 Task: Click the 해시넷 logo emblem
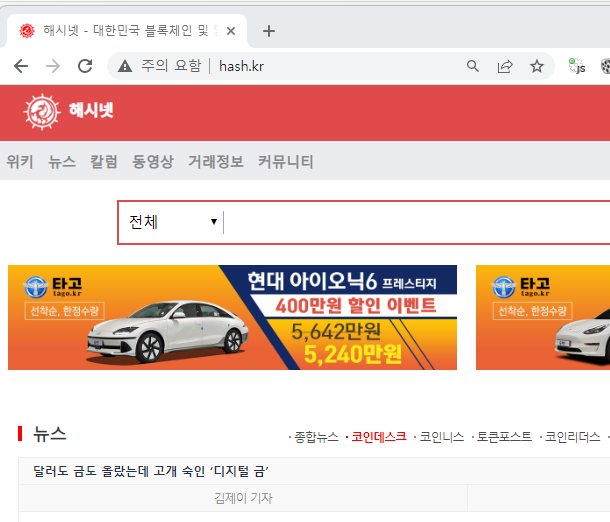coord(42,112)
